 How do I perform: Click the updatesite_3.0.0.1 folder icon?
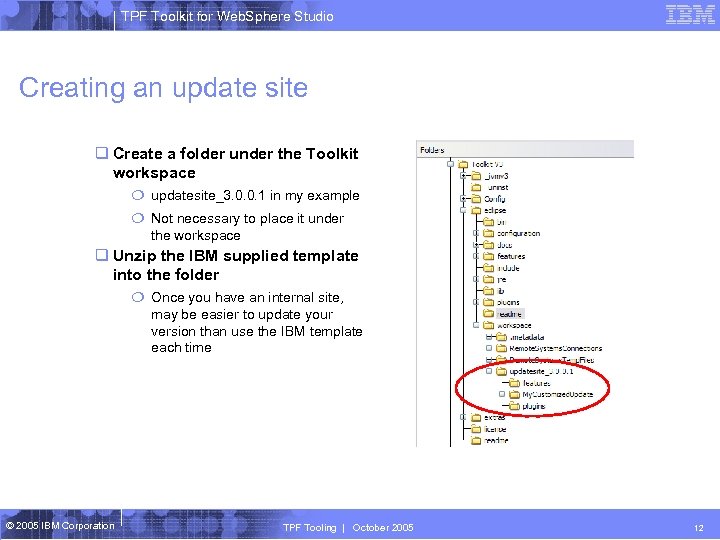tap(502, 371)
